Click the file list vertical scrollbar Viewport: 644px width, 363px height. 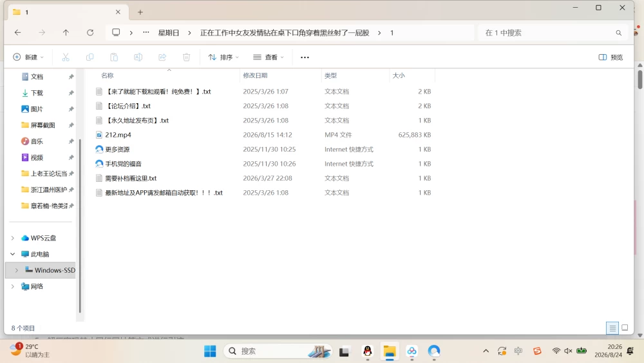[639, 79]
